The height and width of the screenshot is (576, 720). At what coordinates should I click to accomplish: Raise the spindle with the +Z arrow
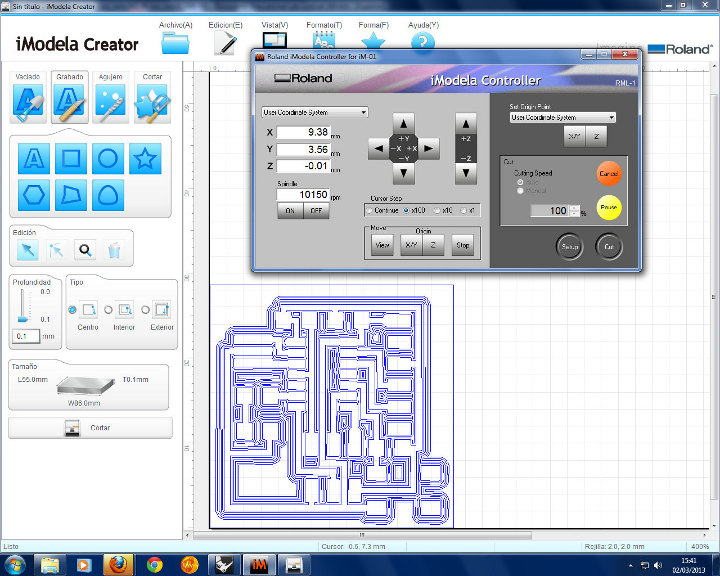466,124
